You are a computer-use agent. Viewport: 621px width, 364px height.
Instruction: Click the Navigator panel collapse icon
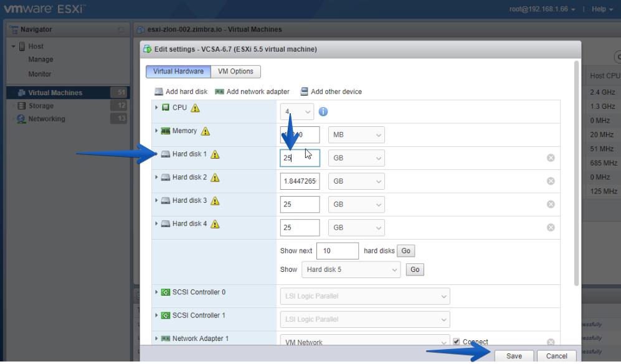tap(121, 30)
